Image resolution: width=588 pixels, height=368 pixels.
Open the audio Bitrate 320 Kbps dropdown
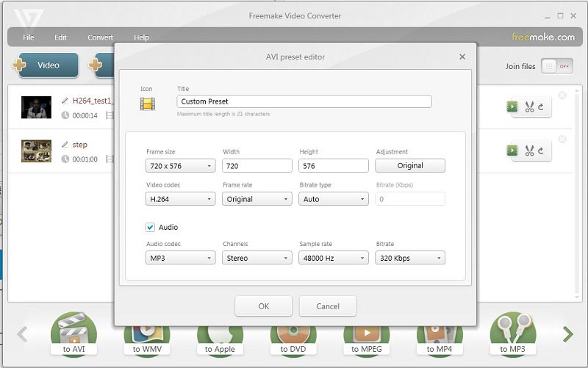(x=410, y=258)
